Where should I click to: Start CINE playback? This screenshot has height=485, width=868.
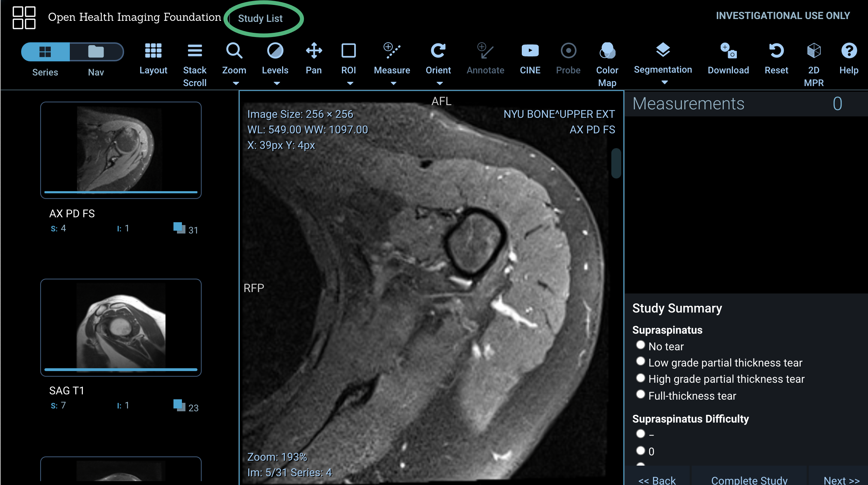point(530,59)
